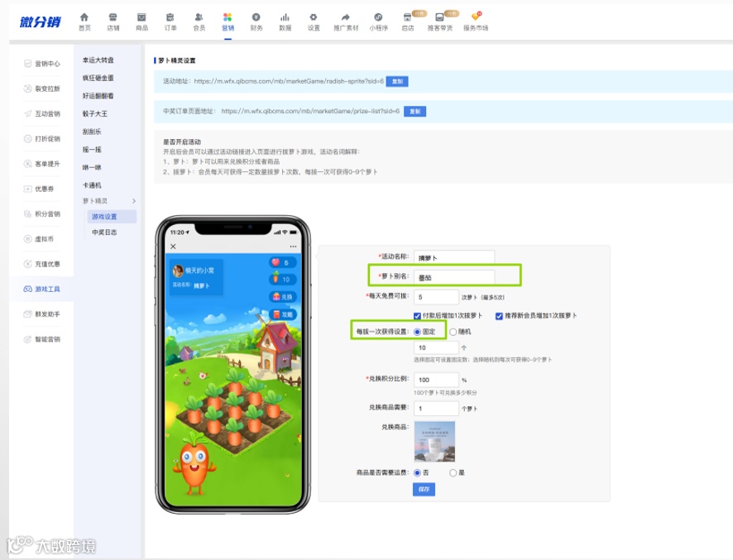This screenshot has width=733, height=560.
Task: Tap the 攻略 button in phone preview
Action: coord(283,314)
